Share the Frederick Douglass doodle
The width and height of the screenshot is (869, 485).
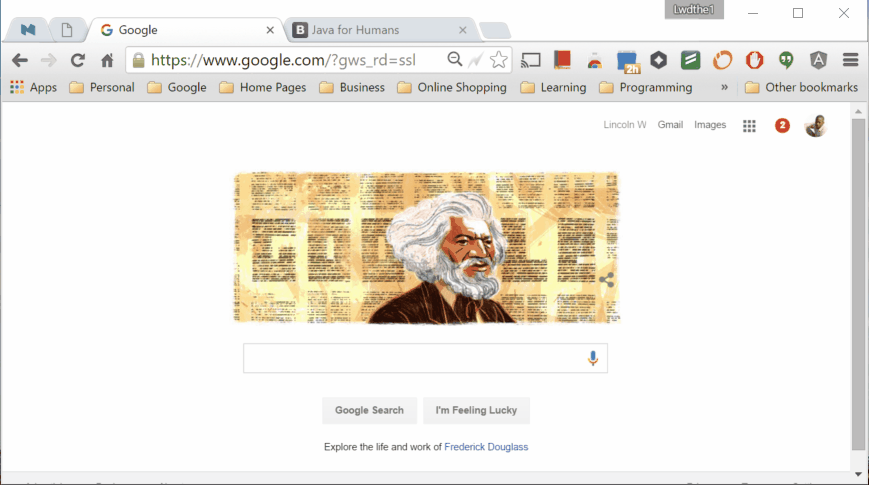[x=606, y=279]
